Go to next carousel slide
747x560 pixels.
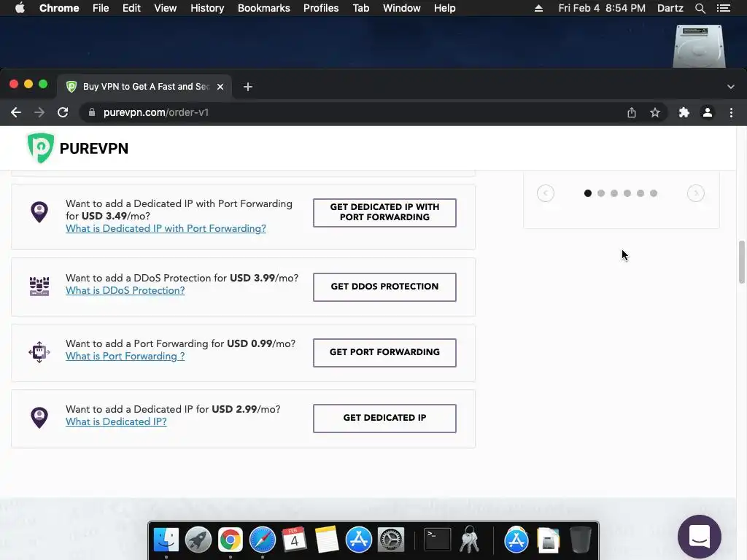[x=695, y=193]
